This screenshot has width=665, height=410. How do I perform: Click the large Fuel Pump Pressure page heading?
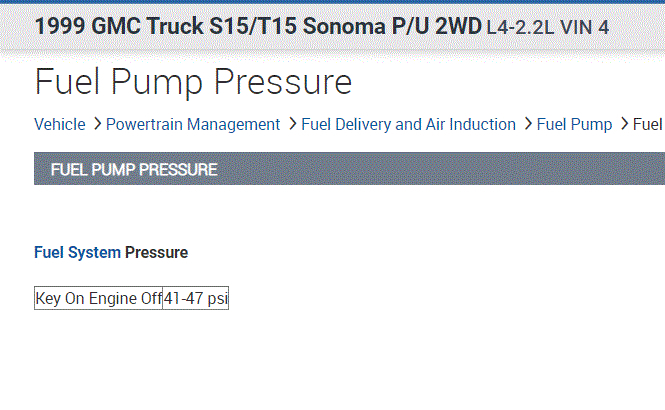[193, 82]
